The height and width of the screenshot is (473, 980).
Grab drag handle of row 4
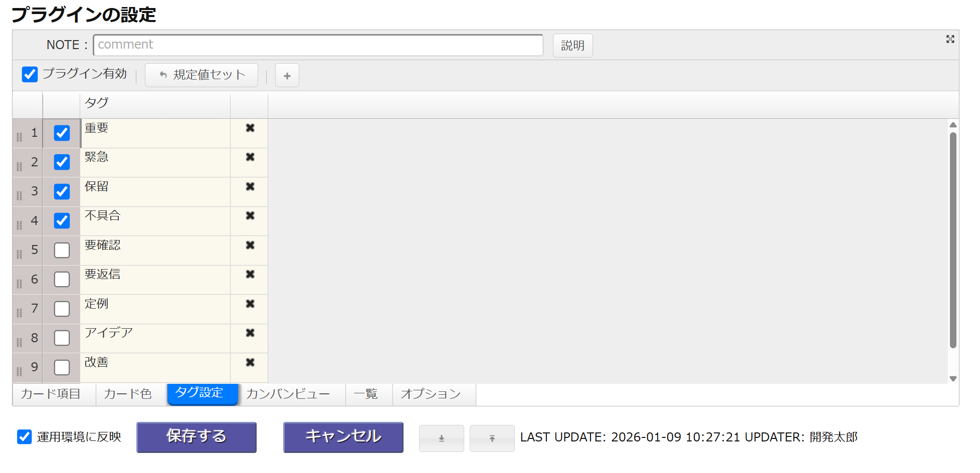click(x=20, y=225)
